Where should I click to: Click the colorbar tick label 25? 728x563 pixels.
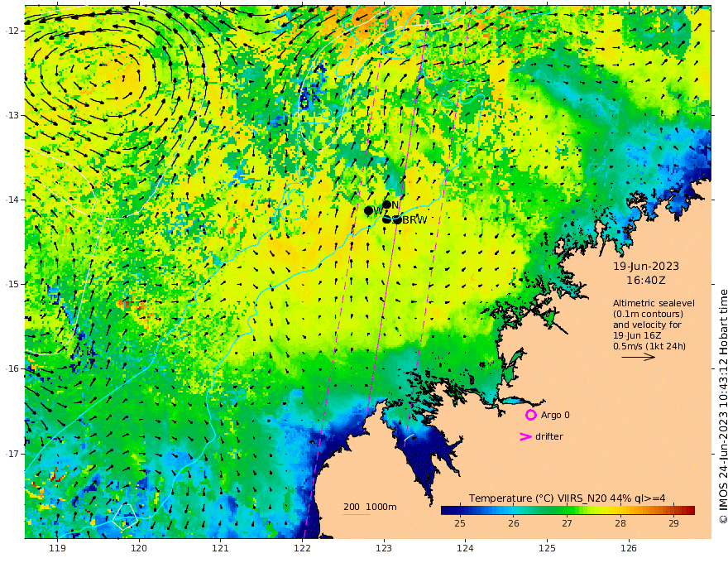[x=460, y=523]
